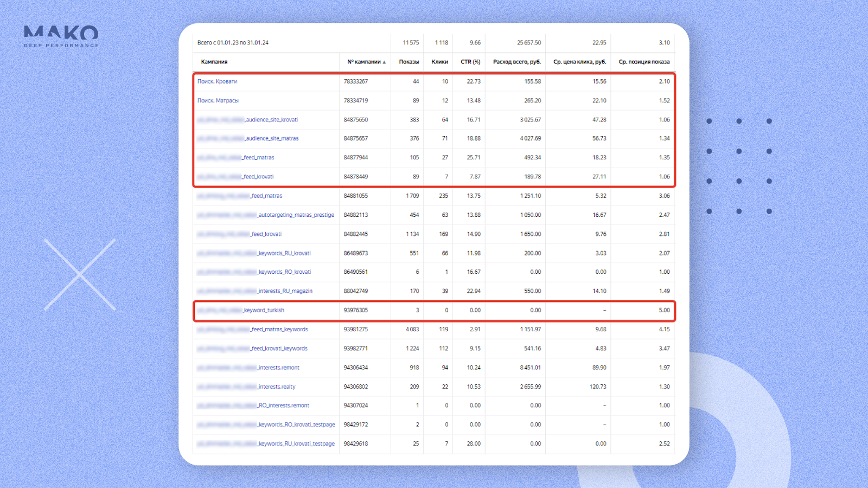Open the _keywords_RO_krovati_testpage campaign link
Screen dimensions: 868x488
pyautogui.click(x=266, y=425)
